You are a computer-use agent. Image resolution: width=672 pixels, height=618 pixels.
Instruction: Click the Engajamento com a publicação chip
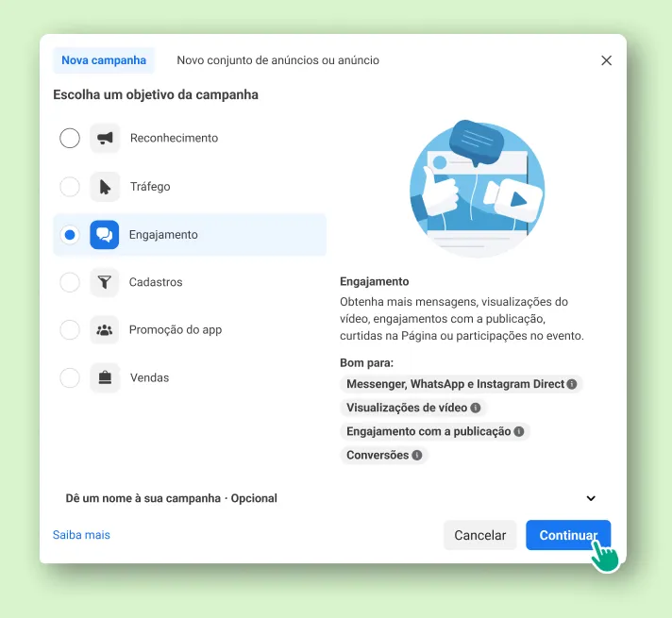coord(435,431)
